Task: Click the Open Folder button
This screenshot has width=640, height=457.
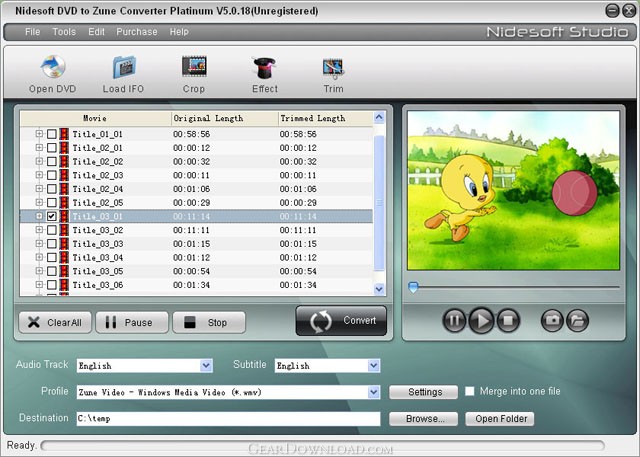Action: tap(500, 419)
